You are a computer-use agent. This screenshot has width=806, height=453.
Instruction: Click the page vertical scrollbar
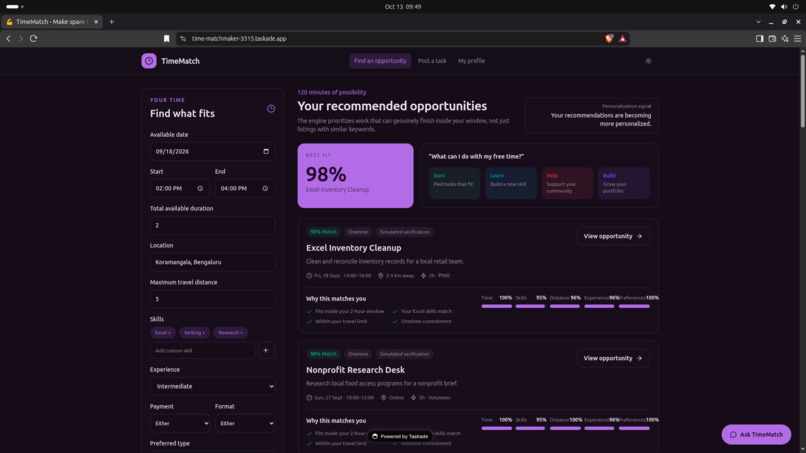tap(802, 90)
